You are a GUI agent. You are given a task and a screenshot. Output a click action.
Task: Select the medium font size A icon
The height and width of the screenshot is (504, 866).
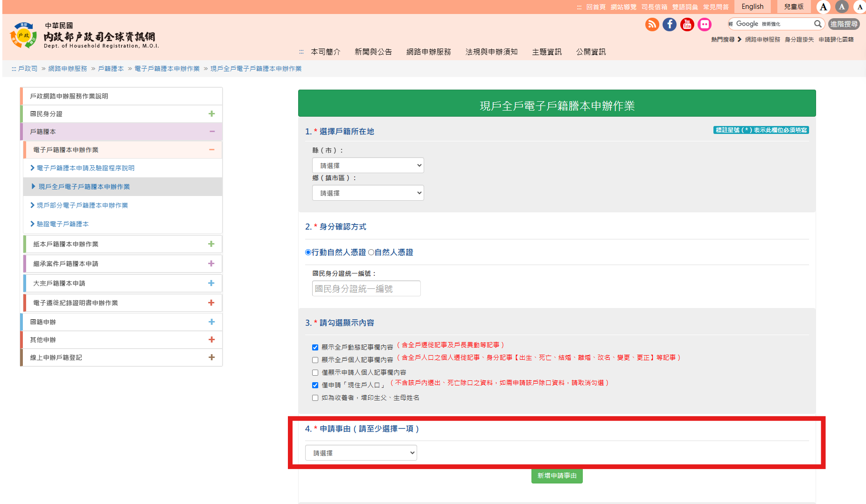(842, 7)
